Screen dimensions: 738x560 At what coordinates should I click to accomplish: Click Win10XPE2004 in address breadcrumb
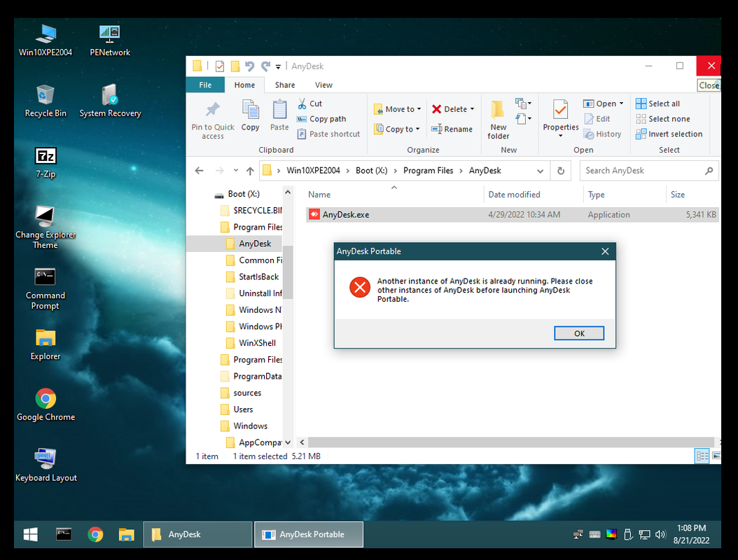click(x=313, y=171)
